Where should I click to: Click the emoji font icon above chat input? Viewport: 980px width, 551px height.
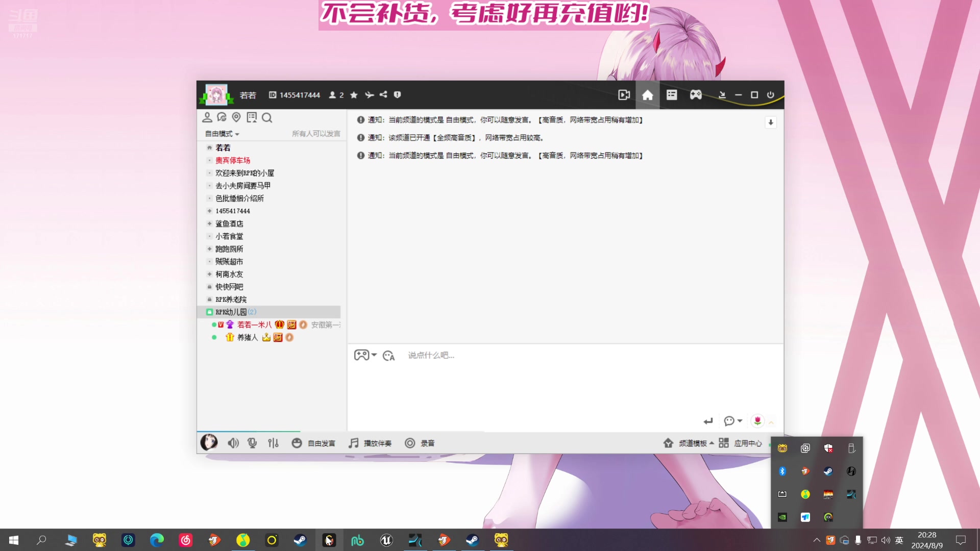[x=388, y=356]
